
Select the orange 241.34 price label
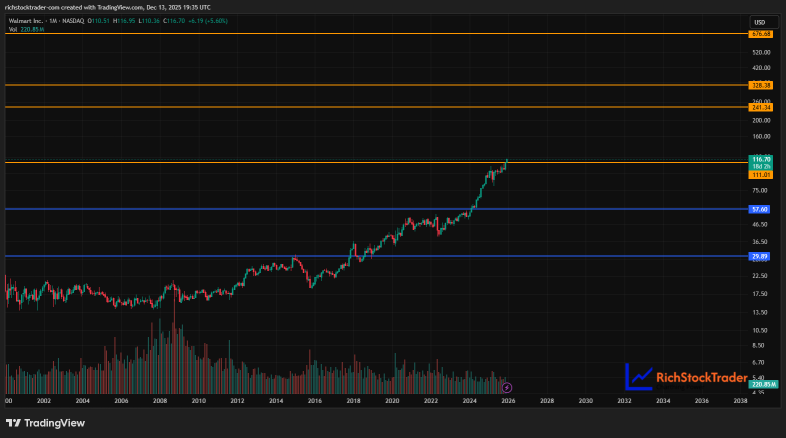760,108
